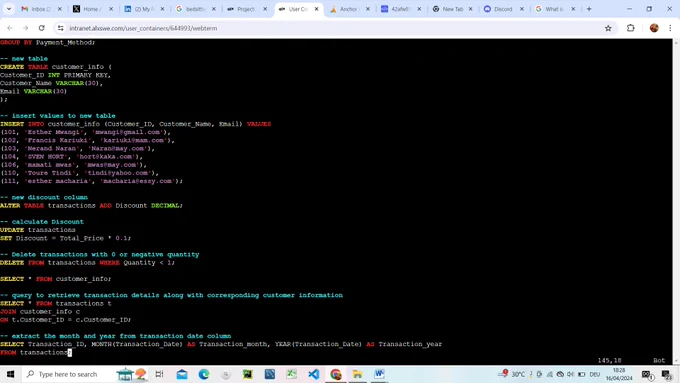Screen dimensions: 680x383
Task: Open the 30°C weather widget
Action: (513, 374)
